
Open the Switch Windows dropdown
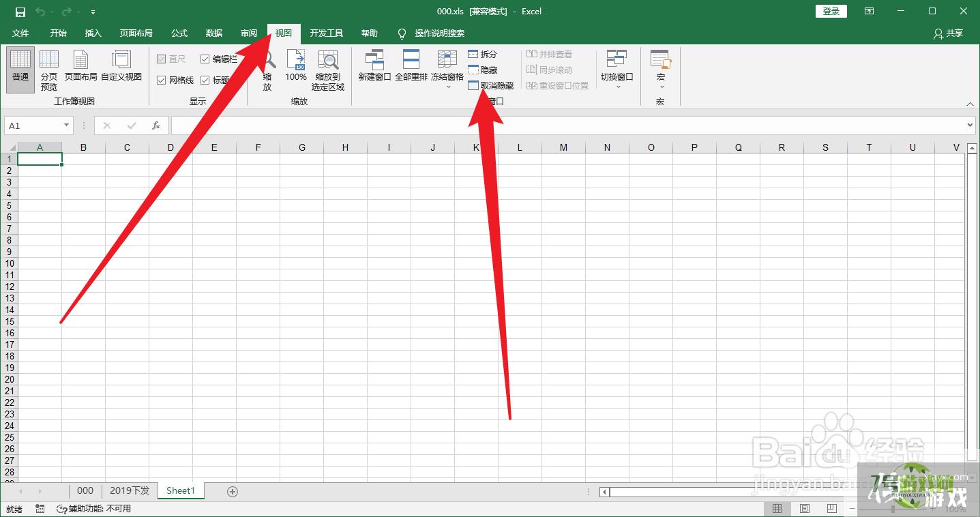(617, 70)
